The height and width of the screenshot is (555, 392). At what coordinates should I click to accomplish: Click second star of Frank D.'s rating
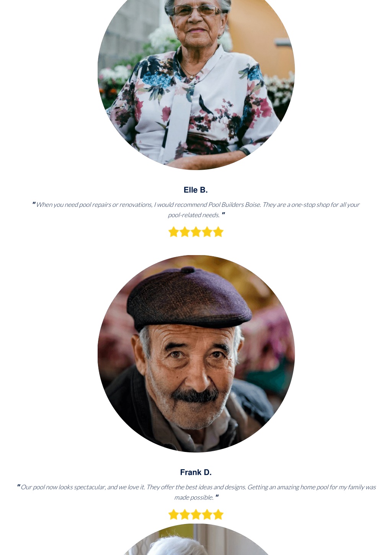pos(185,514)
